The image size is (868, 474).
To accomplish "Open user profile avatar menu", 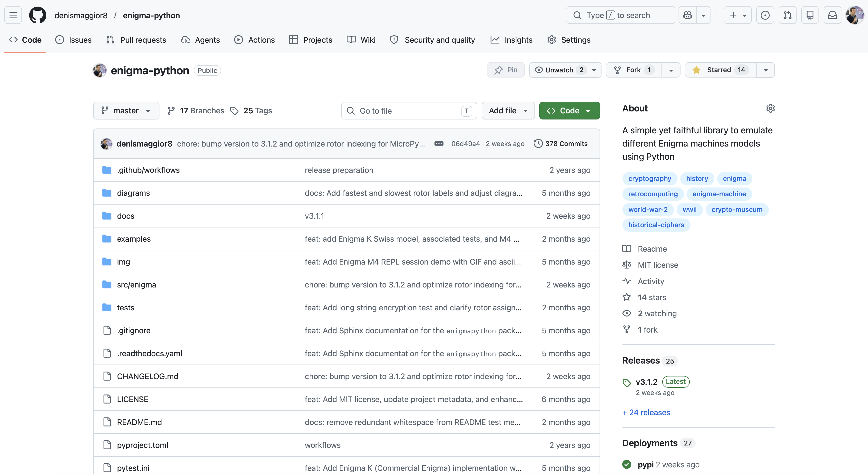I will (x=855, y=15).
